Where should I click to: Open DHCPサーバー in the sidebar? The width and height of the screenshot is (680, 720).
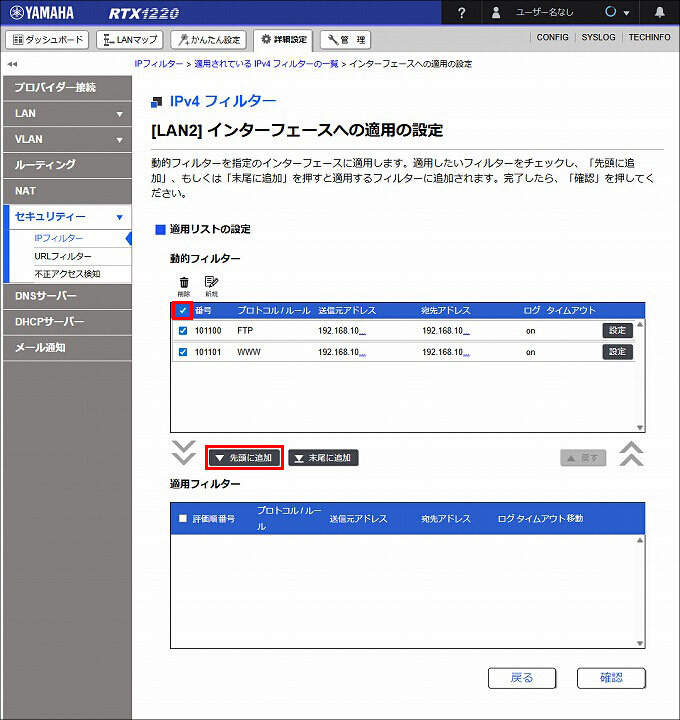67,322
